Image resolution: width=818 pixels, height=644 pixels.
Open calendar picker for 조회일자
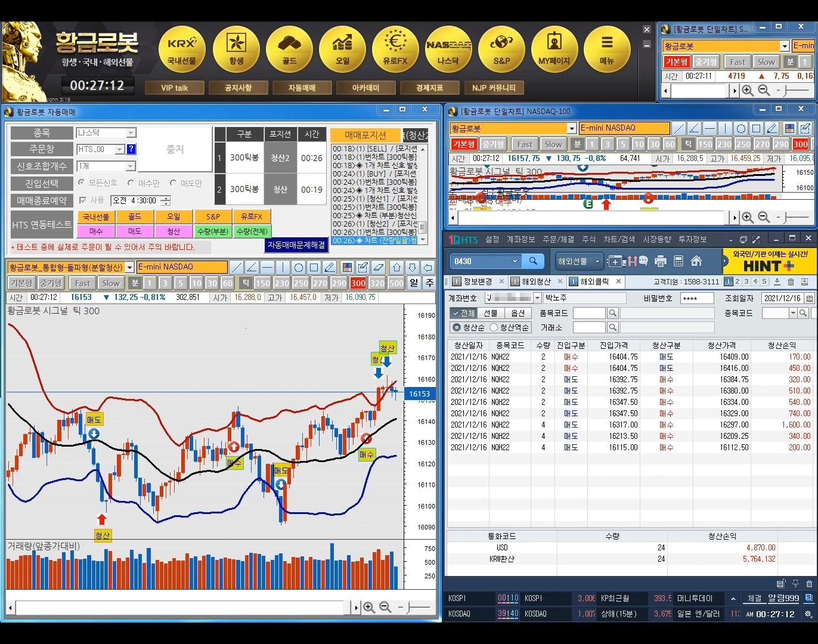(809, 298)
